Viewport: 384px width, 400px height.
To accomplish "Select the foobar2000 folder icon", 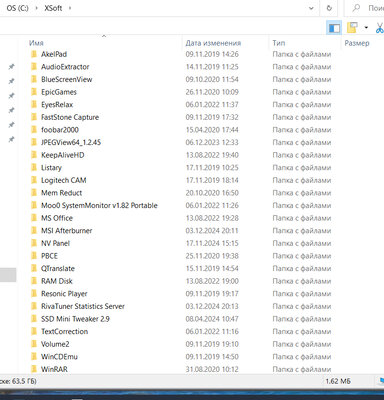I will click(34, 130).
